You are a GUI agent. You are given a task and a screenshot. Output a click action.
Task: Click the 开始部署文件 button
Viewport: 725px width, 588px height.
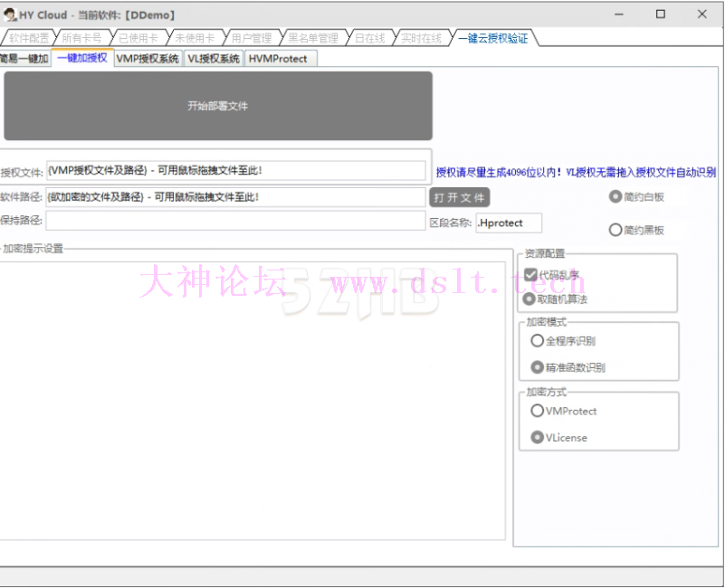click(217, 106)
